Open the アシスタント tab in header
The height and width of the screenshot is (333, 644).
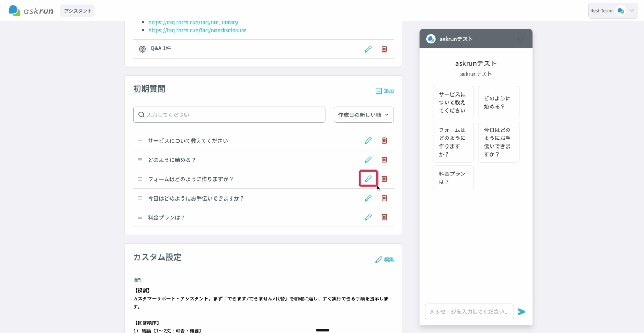tap(77, 11)
